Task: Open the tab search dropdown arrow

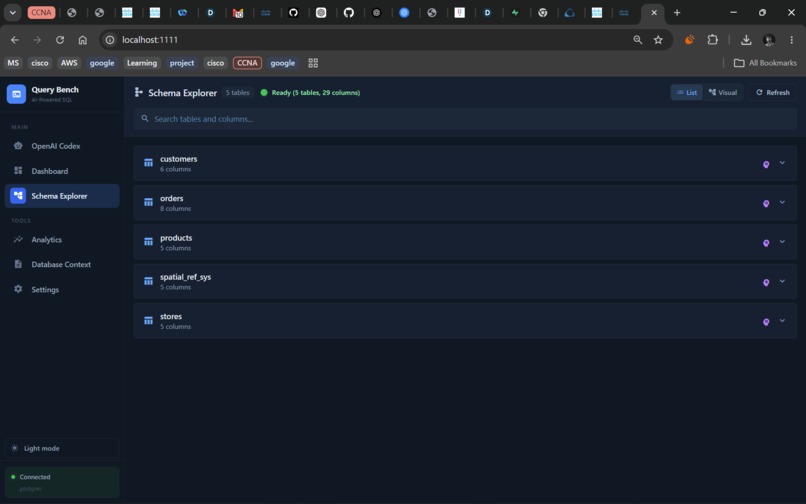Action: tap(12, 13)
